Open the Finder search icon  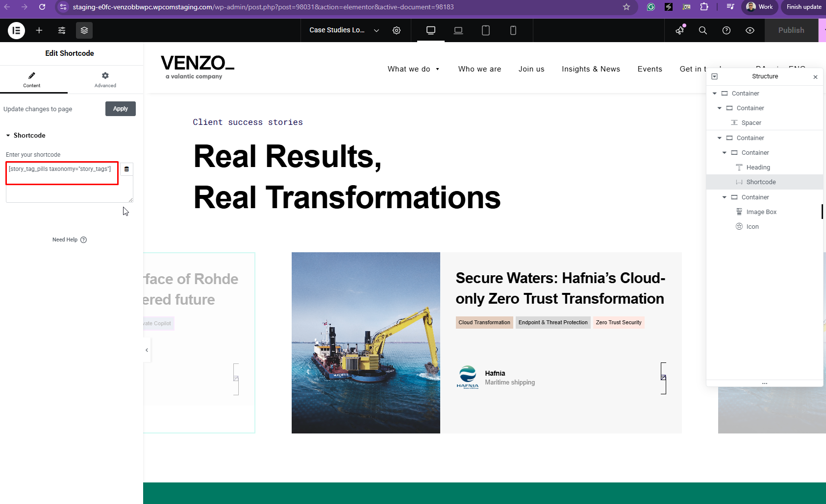point(702,30)
